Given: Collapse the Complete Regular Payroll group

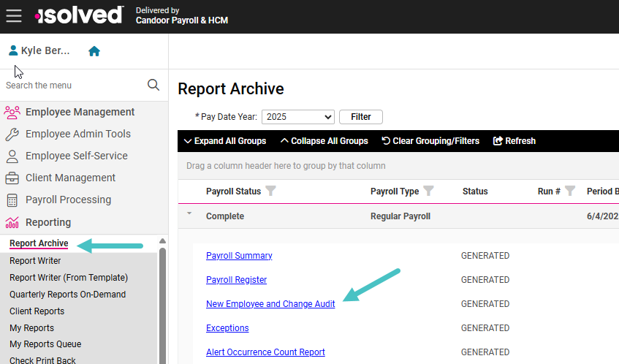Looking at the screenshot, I should 189,213.
